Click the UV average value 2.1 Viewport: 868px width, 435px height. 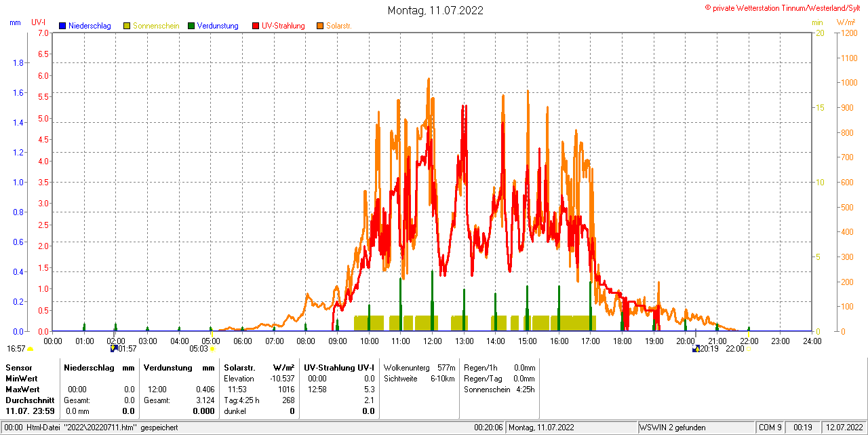coord(369,400)
